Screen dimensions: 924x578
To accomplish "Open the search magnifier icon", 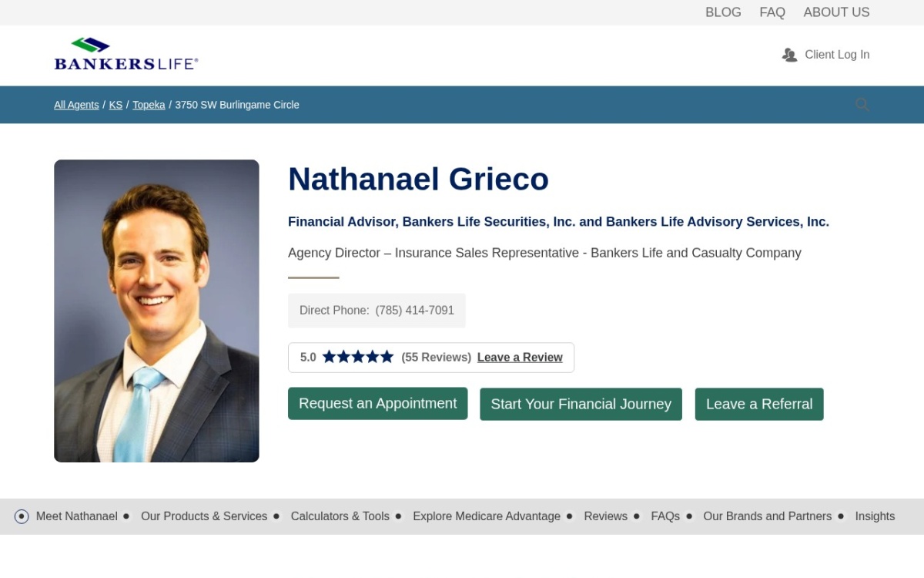I will [862, 105].
